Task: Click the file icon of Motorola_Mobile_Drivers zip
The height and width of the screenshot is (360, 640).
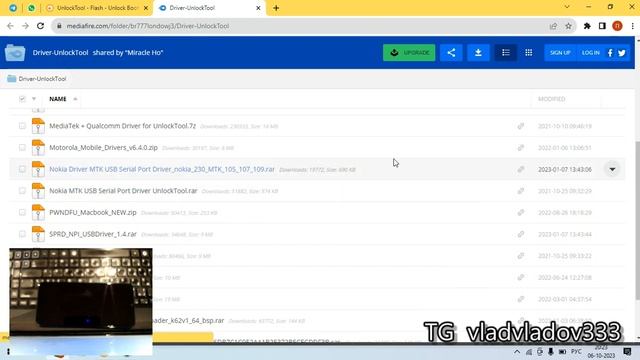Action: [x=38, y=148]
